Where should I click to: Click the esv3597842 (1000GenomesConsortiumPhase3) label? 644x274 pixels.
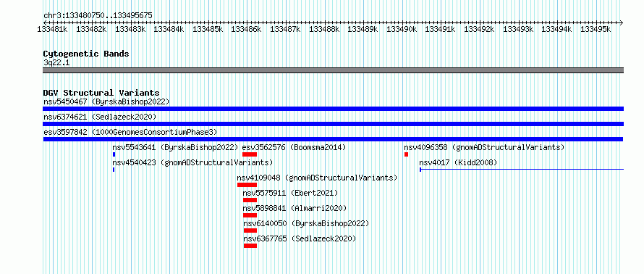(x=130, y=132)
